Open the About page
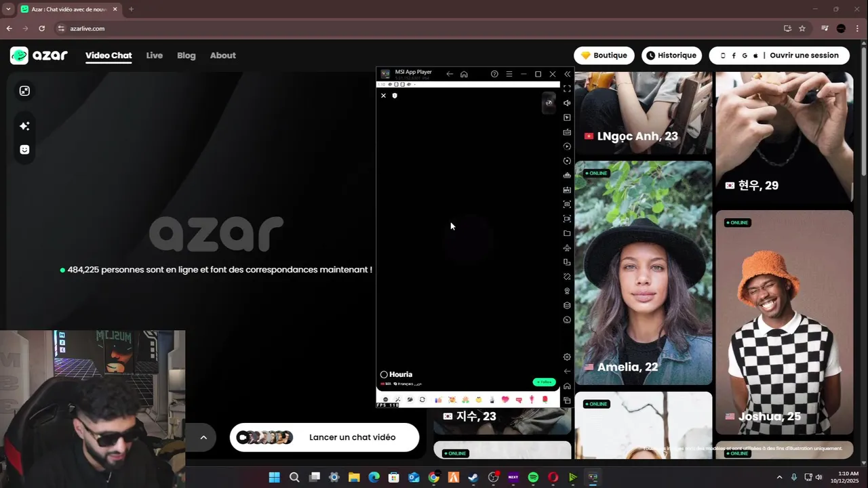The height and width of the screenshot is (488, 868). tap(223, 56)
